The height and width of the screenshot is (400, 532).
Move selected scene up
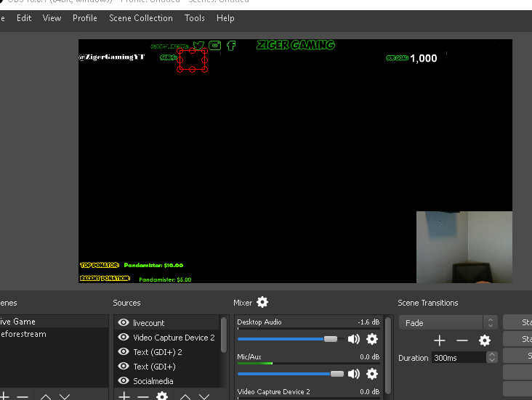(x=46, y=396)
